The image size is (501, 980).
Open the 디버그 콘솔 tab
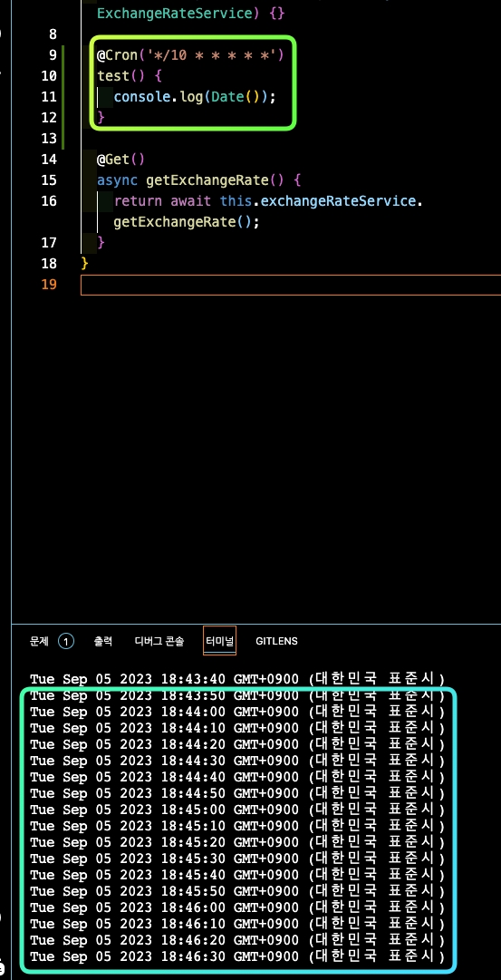click(x=159, y=641)
